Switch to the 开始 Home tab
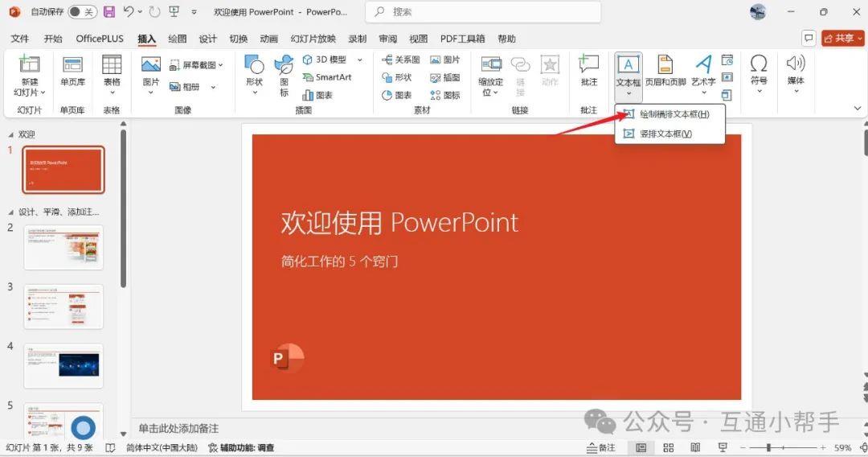Viewport: 868px width, 457px height. [x=53, y=39]
